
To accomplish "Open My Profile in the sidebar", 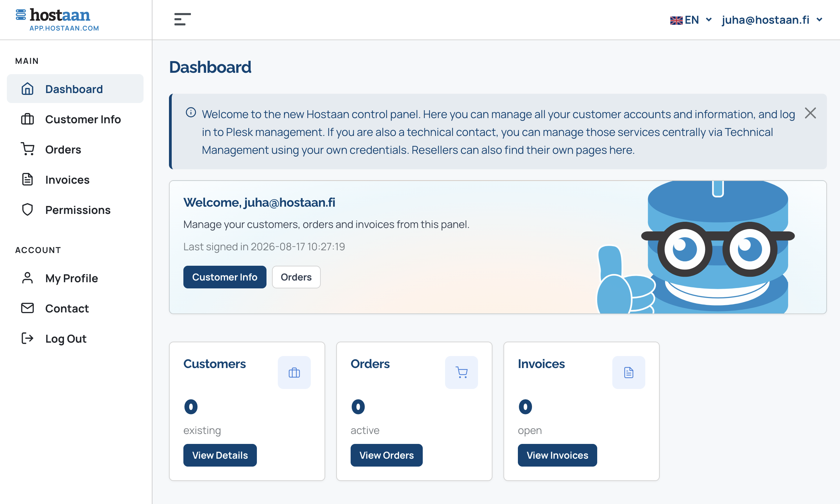I will tap(75, 278).
